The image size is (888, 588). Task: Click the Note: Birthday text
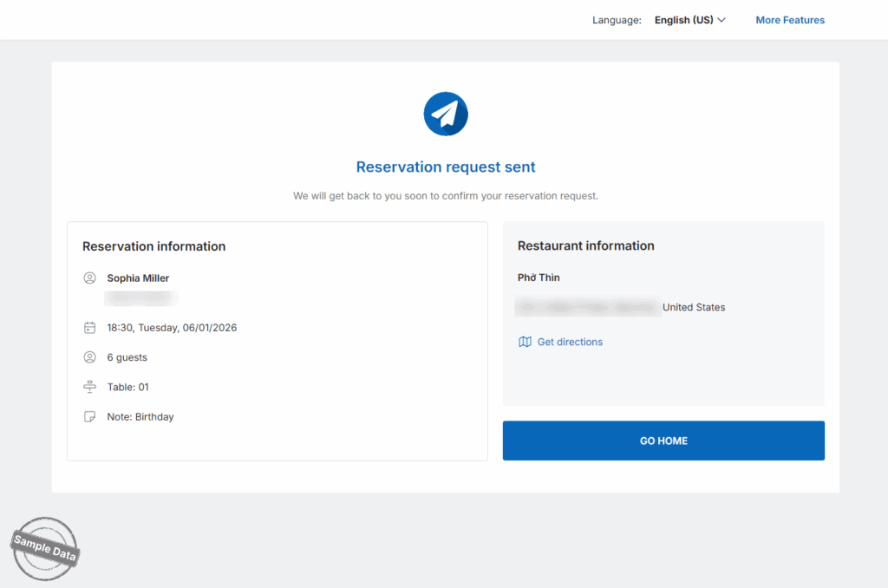(140, 417)
